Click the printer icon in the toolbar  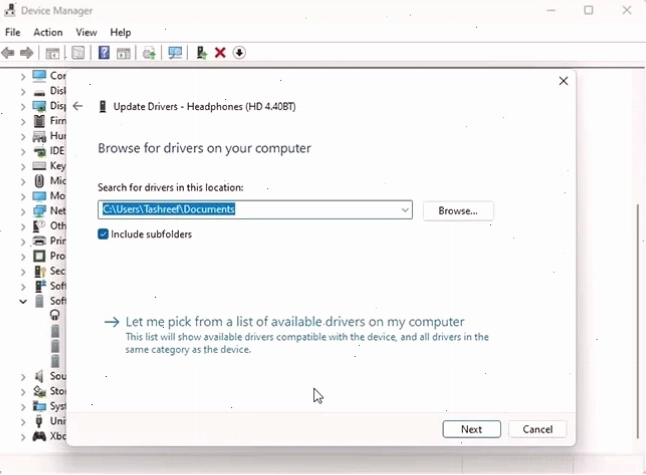pyautogui.click(x=149, y=53)
